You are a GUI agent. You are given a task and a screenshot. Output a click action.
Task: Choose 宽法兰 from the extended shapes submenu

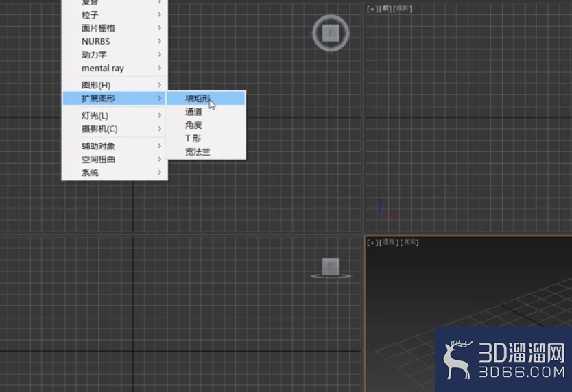click(x=206, y=151)
